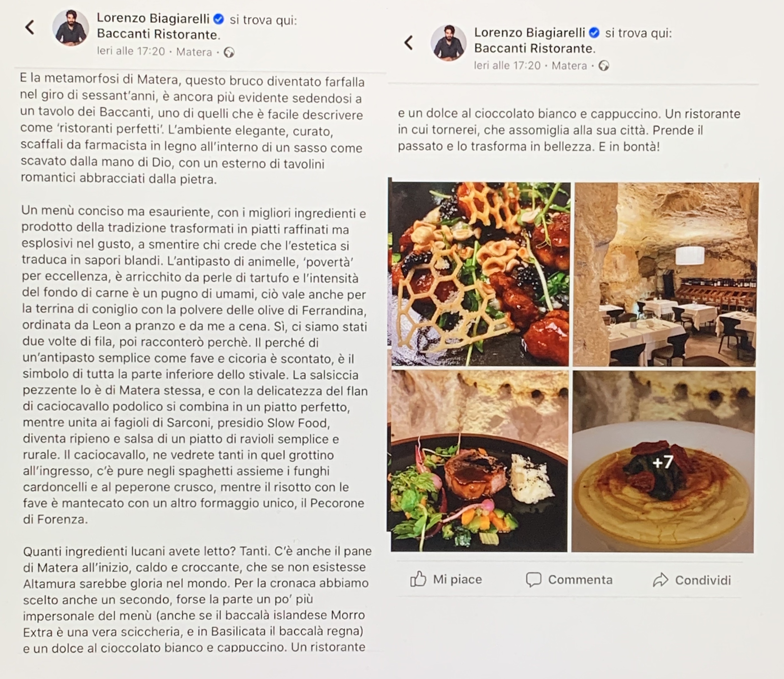Click the verified badge in right post
The image size is (784, 679).
click(594, 33)
